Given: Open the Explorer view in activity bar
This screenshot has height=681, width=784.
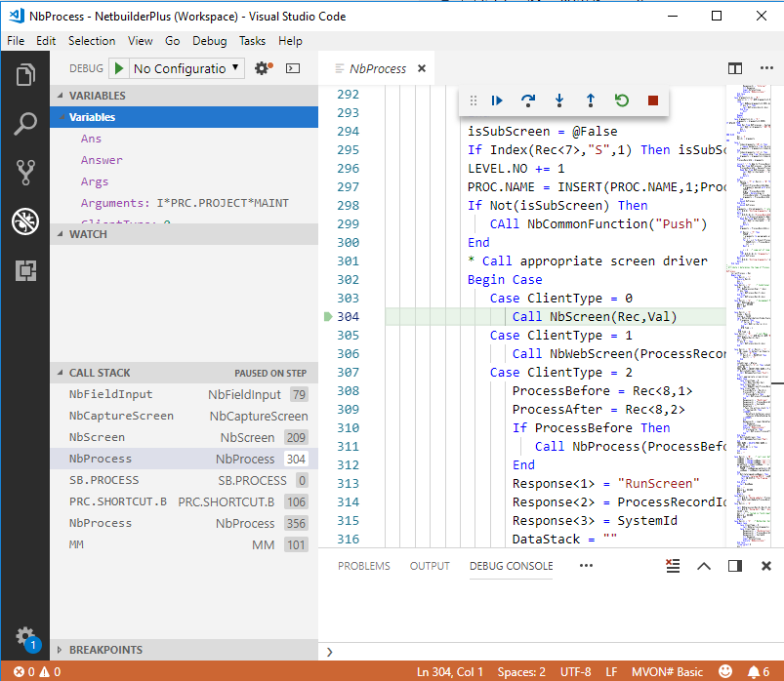Looking at the screenshot, I should coord(25,74).
